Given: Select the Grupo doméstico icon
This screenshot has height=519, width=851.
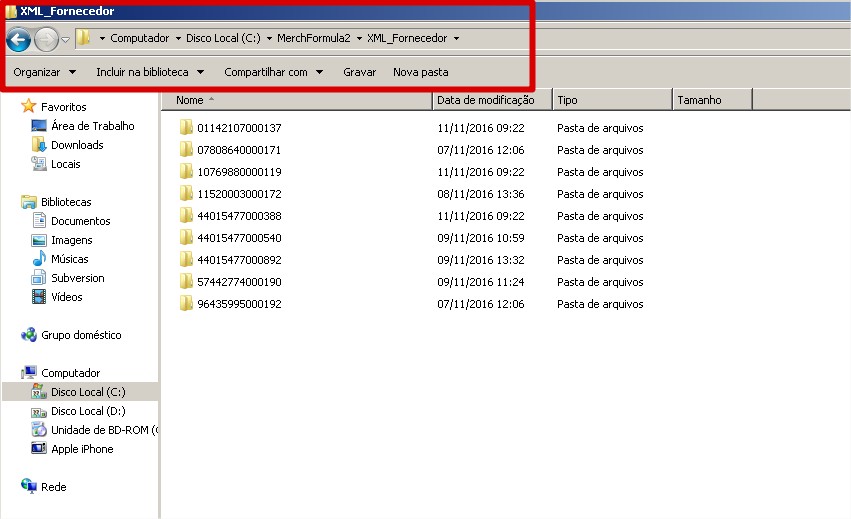Looking at the screenshot, I should click(29, 335).
